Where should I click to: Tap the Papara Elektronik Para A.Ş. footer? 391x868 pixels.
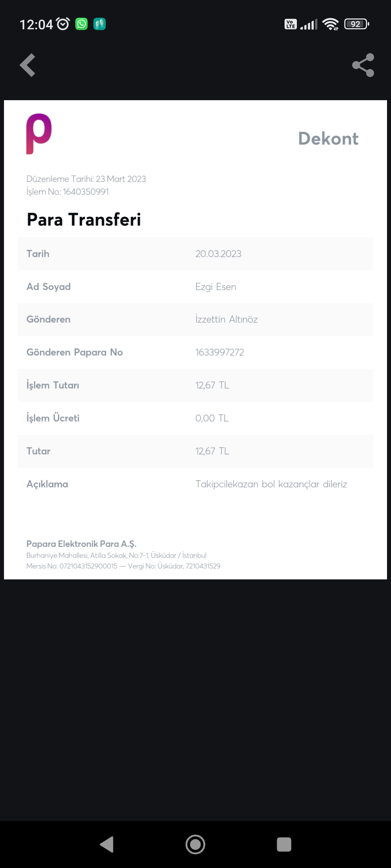click(81, 544)
